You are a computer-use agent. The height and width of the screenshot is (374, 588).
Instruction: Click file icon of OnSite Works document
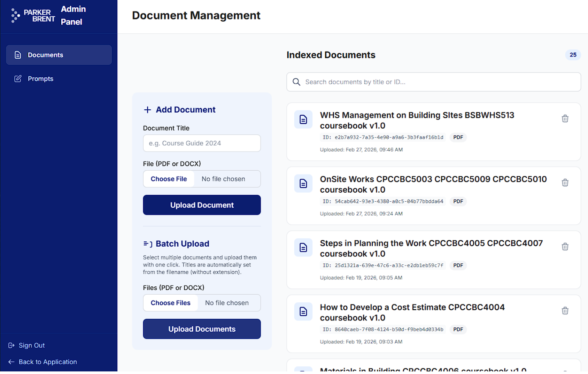[x=303, y=184]
